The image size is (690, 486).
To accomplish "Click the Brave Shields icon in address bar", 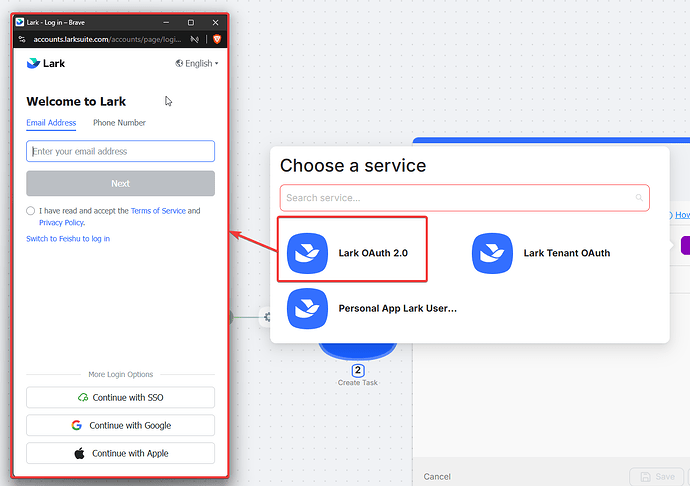I will point(217,39).
